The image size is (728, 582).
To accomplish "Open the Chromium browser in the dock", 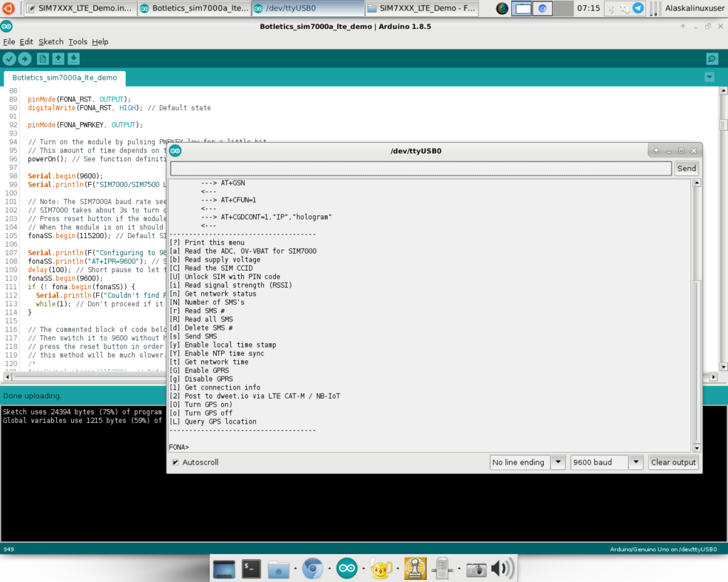I will (311, 568).
